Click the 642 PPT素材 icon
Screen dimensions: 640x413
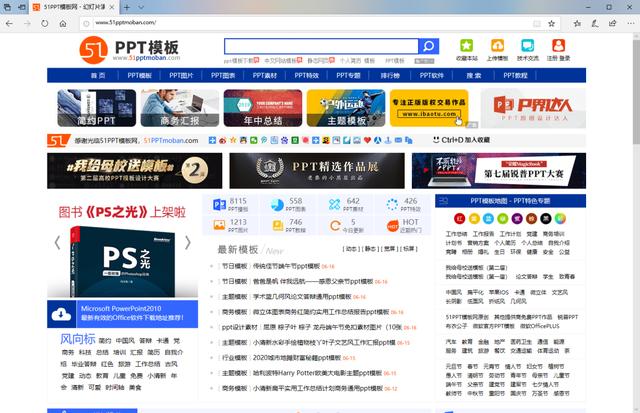coord(335,204)
